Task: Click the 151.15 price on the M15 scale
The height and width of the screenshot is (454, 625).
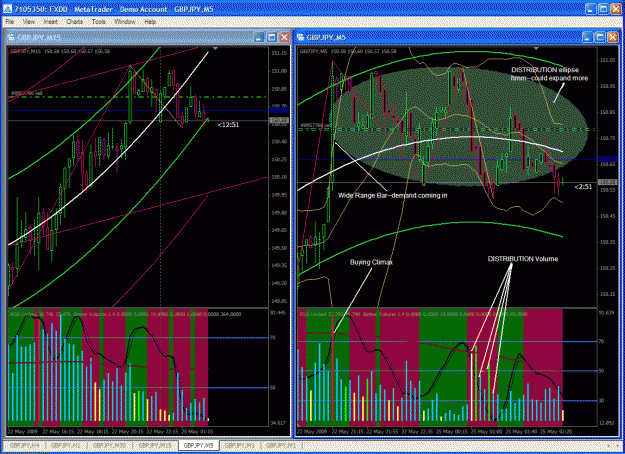Action: [279, 53]
